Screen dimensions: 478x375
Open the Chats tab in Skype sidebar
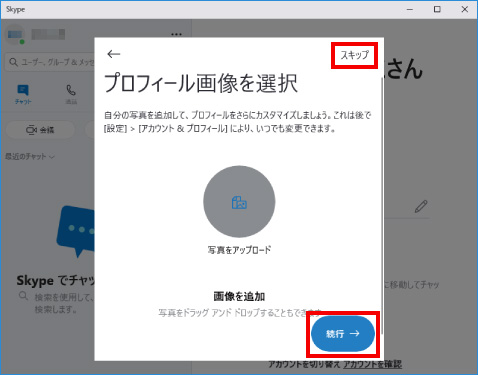pos(23,95)
